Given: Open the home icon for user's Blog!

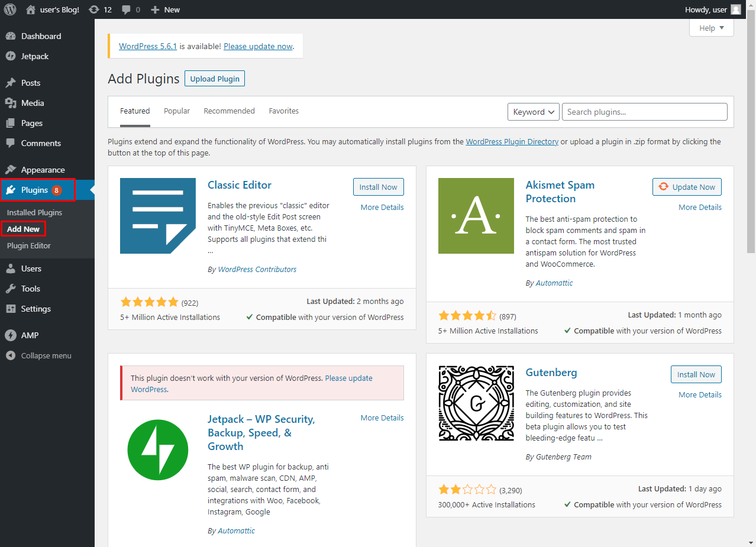Looking at the screenshot, I should click(x=31, y=9).
